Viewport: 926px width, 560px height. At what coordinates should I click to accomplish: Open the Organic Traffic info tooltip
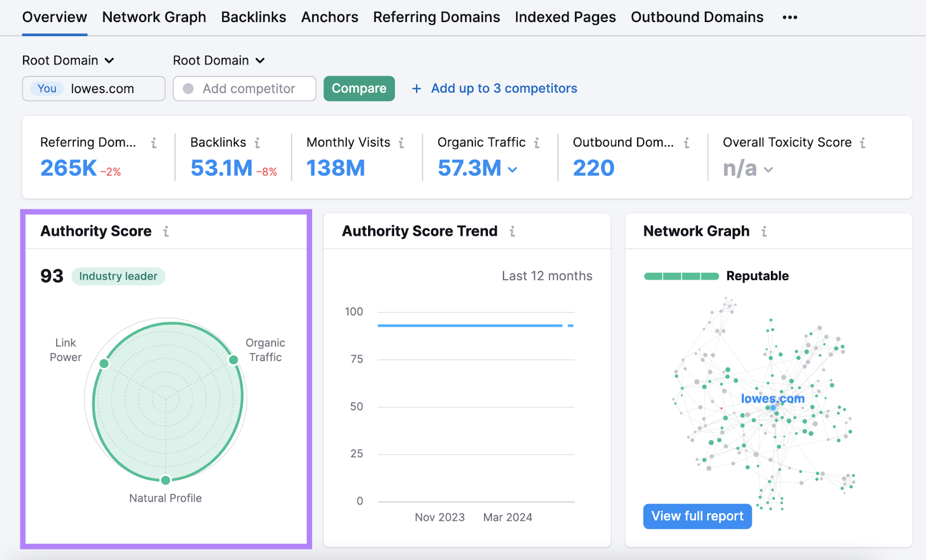point(538,142)
